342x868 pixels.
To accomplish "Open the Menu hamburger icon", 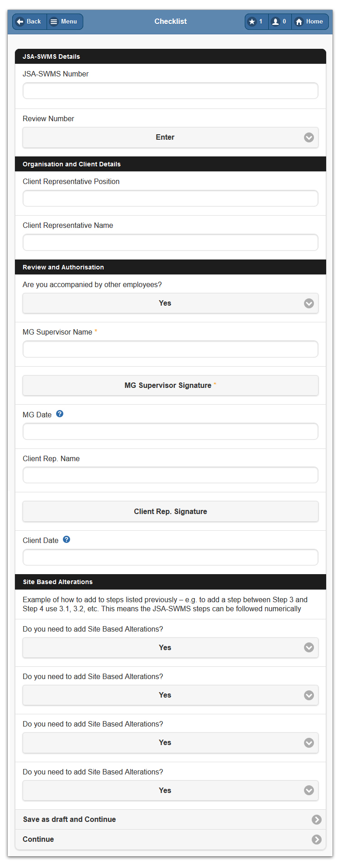I will click(x=54, y=22).
